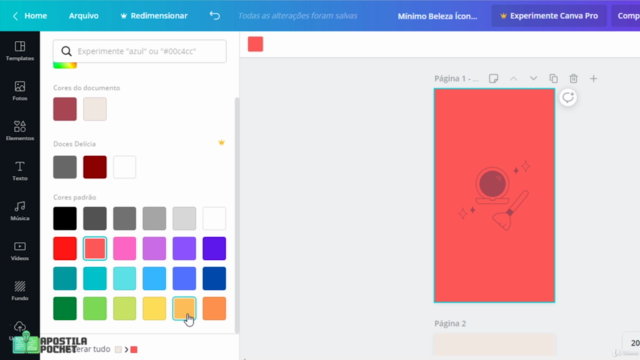Select the light orange default color
Screen dimensions: 640x360
click(x=184, y=308)
